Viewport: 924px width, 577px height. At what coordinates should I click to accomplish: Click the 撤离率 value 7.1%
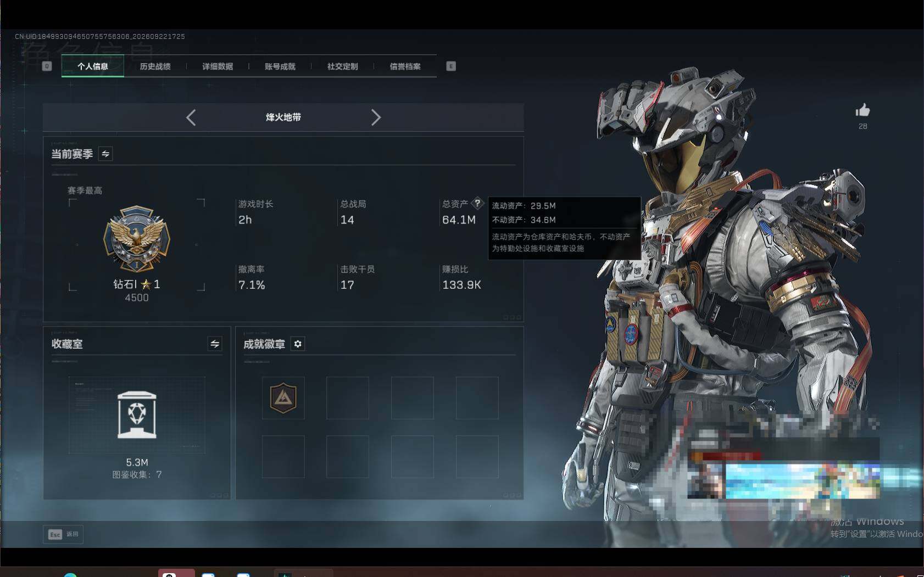[252, 285]
